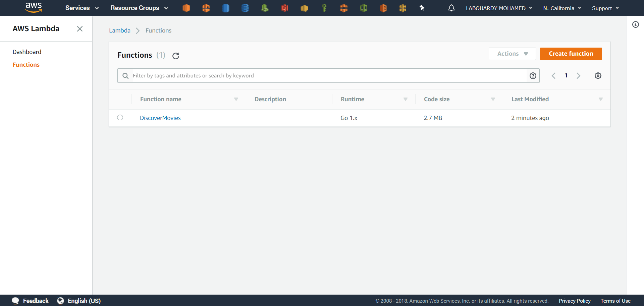This screenshot has width=644, height=306.
Task: Click the white pushpin shortcut icon
Action: 422,8
